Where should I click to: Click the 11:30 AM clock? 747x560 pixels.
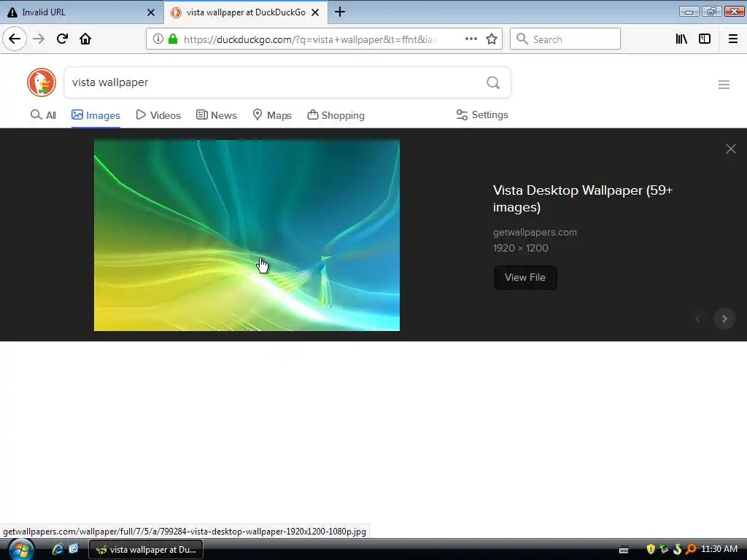point(719,549)
